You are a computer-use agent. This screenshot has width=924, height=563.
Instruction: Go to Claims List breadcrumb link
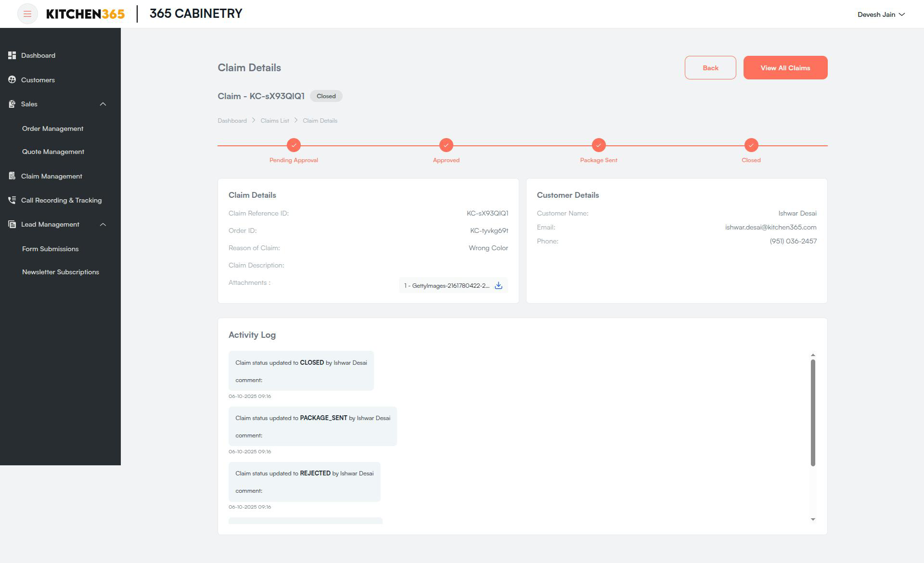point(275,121)
